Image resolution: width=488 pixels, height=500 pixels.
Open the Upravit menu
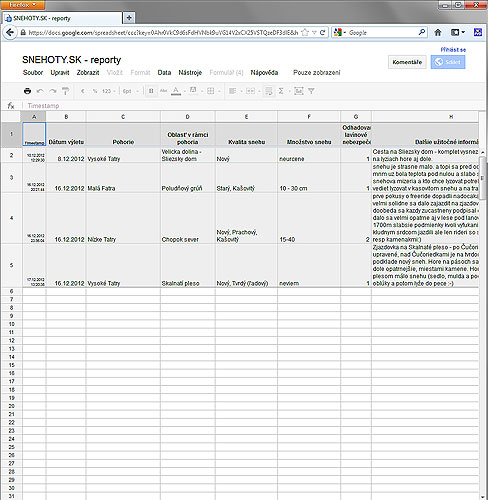tap(60, 72)
